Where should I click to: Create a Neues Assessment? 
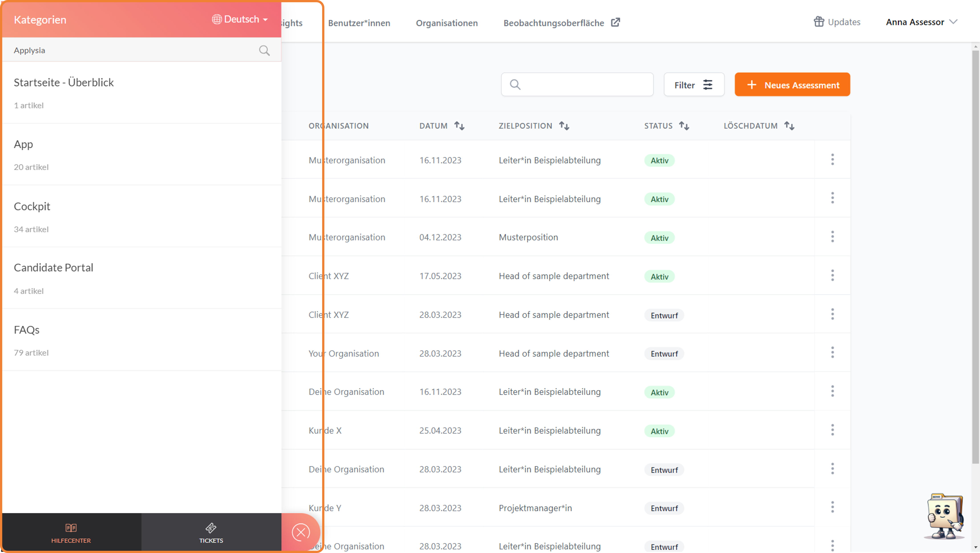tap(792, 85)
